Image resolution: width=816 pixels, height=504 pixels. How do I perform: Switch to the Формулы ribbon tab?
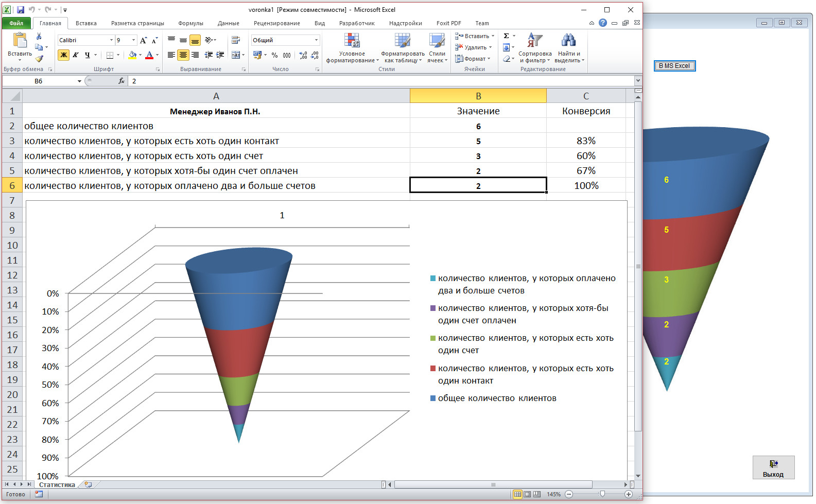[x=190, y=23]
